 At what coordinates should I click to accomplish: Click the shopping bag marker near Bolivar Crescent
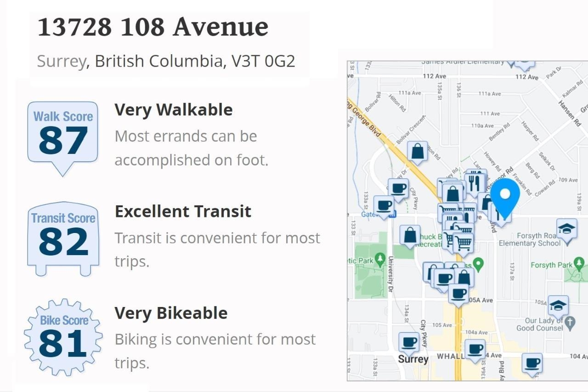(417, 152)
